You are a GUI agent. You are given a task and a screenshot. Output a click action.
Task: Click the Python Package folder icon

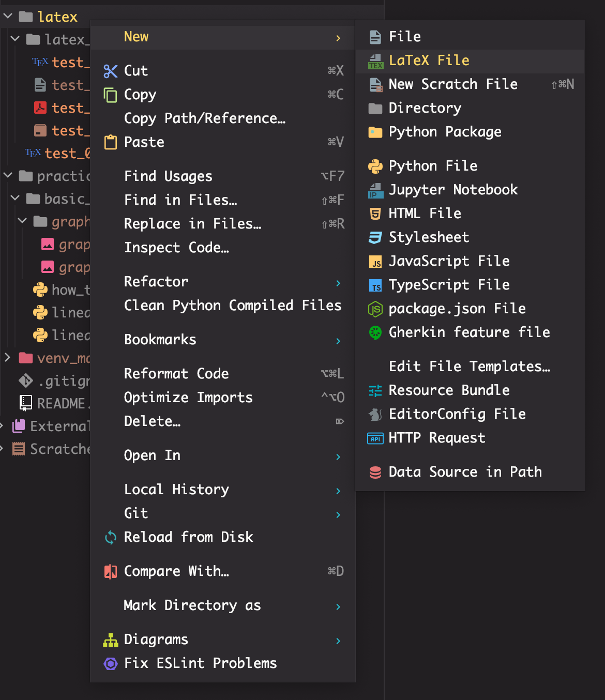click(x=375, y=132)
